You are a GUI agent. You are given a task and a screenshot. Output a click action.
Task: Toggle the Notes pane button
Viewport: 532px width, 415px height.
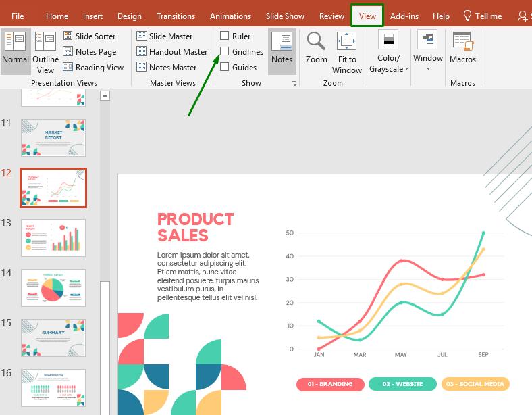pyautogui.click(x=282, y=51)
